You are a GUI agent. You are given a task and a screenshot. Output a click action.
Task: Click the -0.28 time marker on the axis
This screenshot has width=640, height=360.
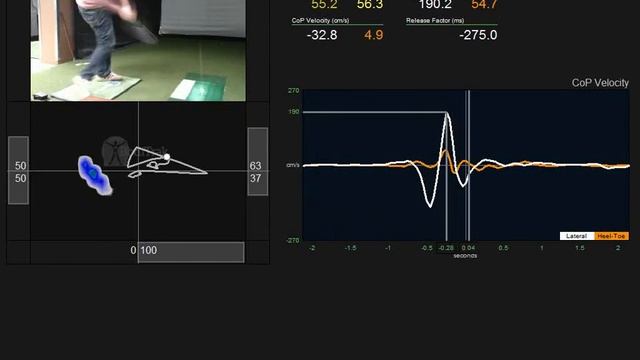pyautogui.click(x=446, y=248)
